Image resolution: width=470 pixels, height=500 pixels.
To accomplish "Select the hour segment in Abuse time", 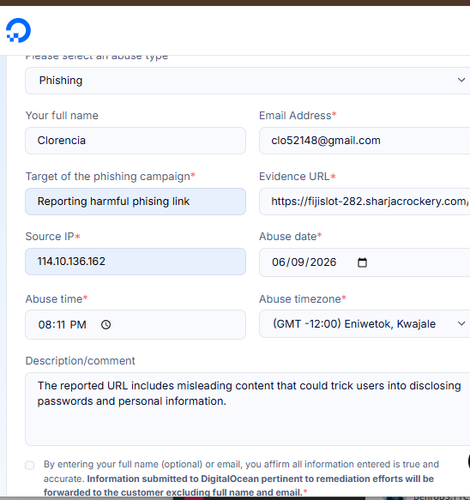I will click(45, 325).
